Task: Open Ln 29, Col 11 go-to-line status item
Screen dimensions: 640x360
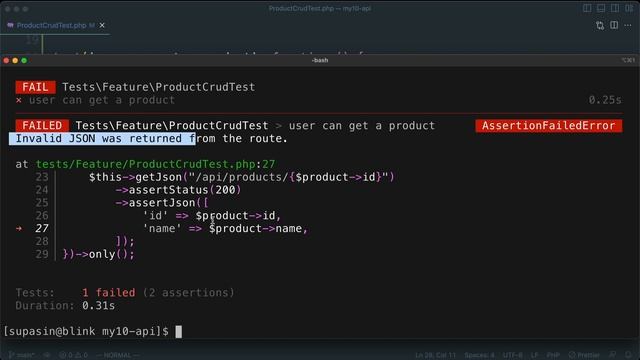Action: (x=436, y=355)
